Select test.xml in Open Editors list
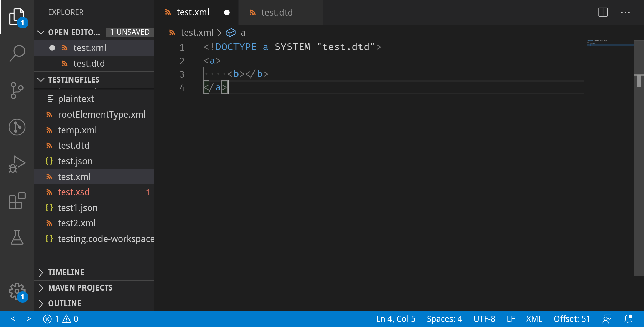The height and width of the screenshot is (327, 644). pyautogui.click(x=94, y=48)
